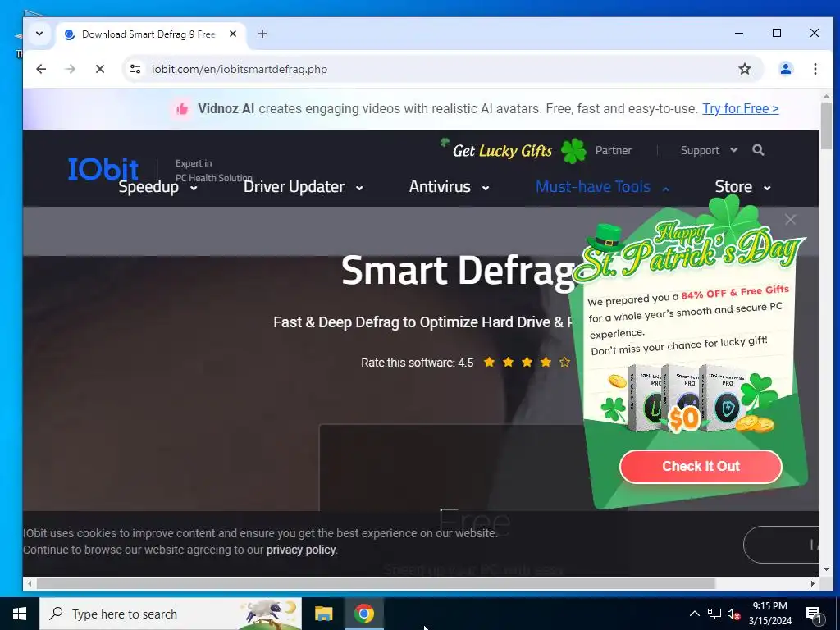Open the tab search dropdown arrow

(x=39, y=34)
